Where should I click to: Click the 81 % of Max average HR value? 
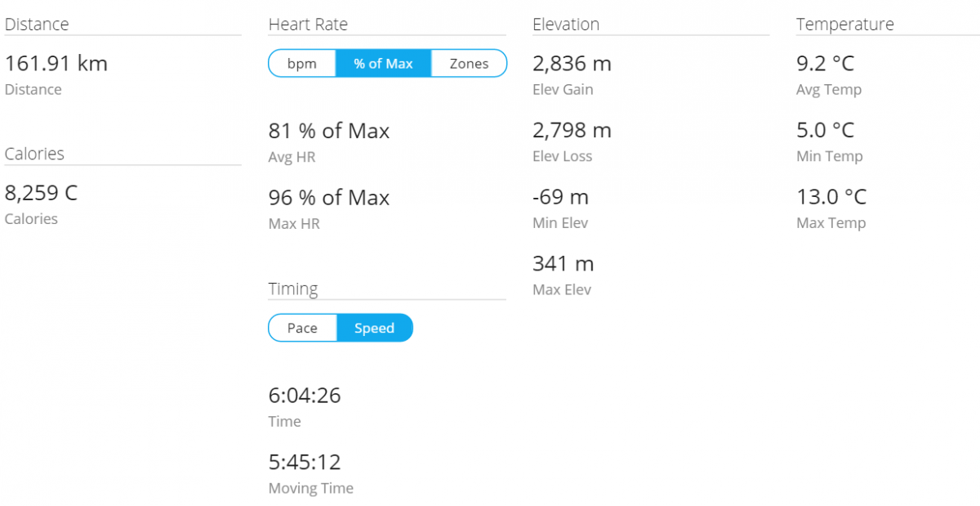[329, 131]
